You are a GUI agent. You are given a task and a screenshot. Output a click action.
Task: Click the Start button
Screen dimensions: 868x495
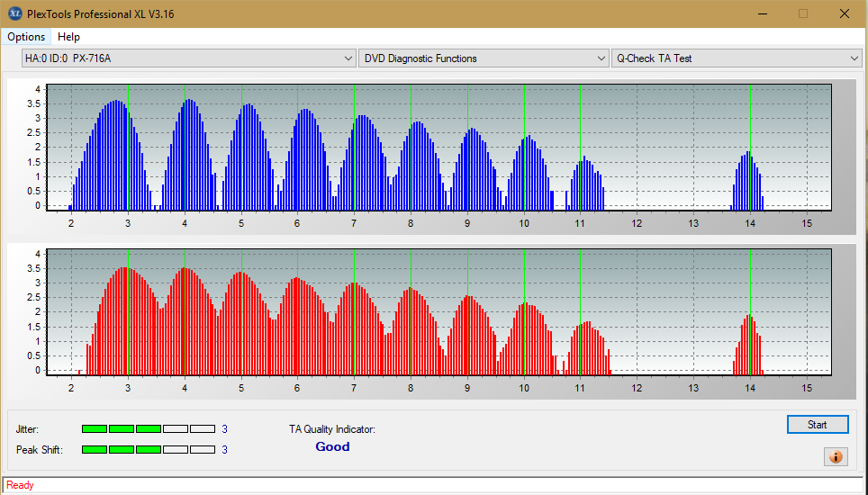tap(817, 425)
